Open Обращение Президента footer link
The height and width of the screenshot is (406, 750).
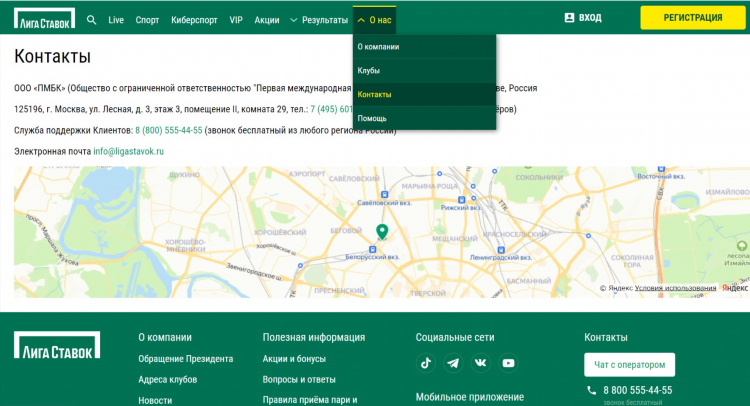[186, 359]
